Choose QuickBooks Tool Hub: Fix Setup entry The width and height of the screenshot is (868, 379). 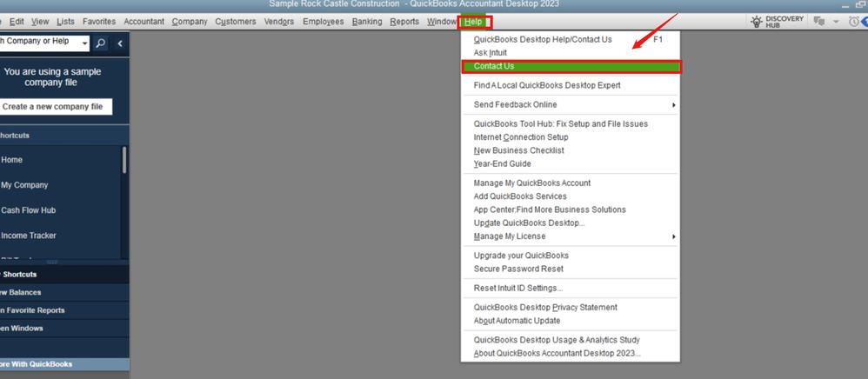click(x=571, y=124)
